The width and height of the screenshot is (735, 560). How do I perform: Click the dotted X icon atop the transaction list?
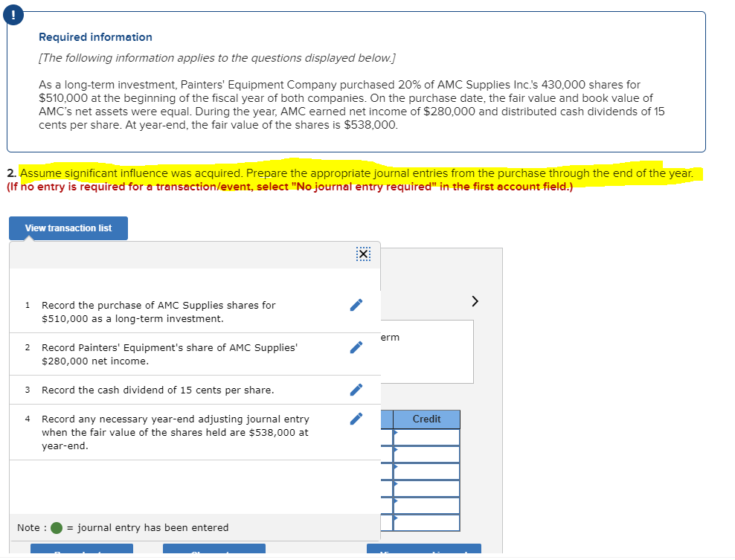(363, 254)
